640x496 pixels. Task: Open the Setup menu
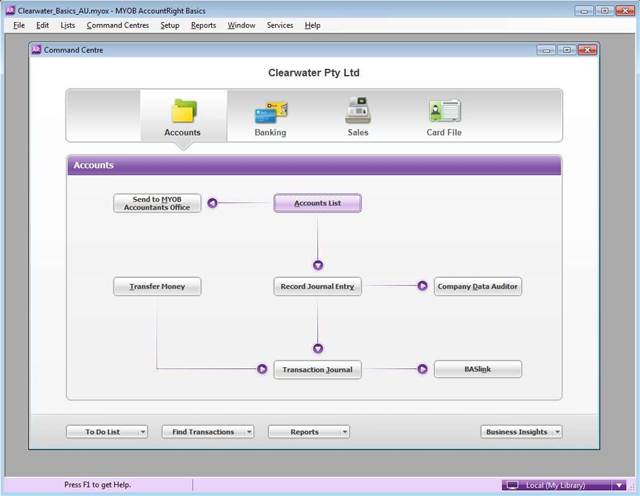pos(170,25)
